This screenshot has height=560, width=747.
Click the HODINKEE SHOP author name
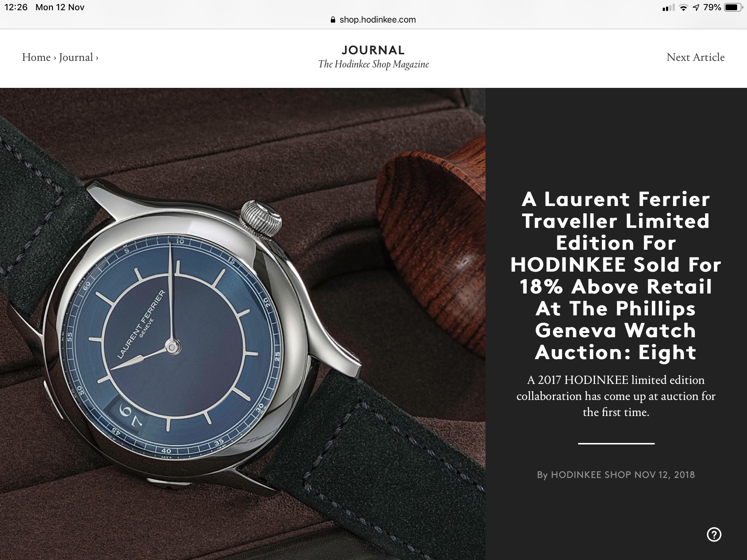pyautogui.click(x=591, y=475)
